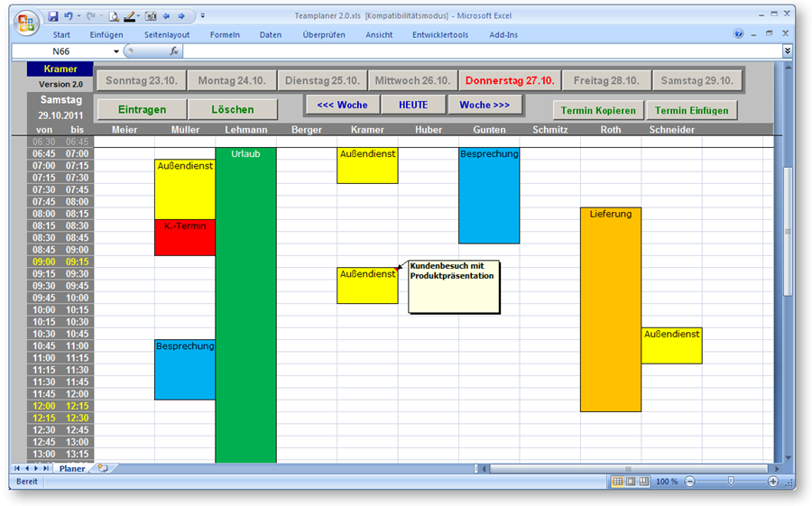The width and height of the screenshot is (812, 506).
Task: Click the Eintragen button
Action: click(x=142, y=109)
